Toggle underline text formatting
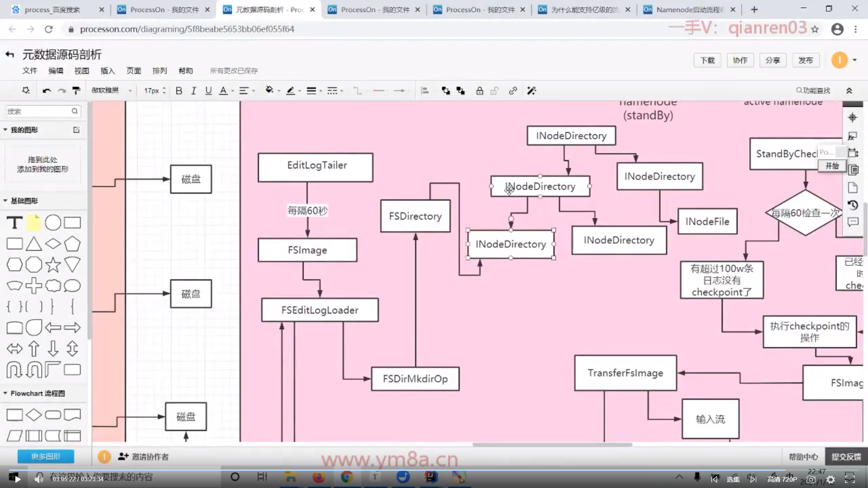 (208, 91)
